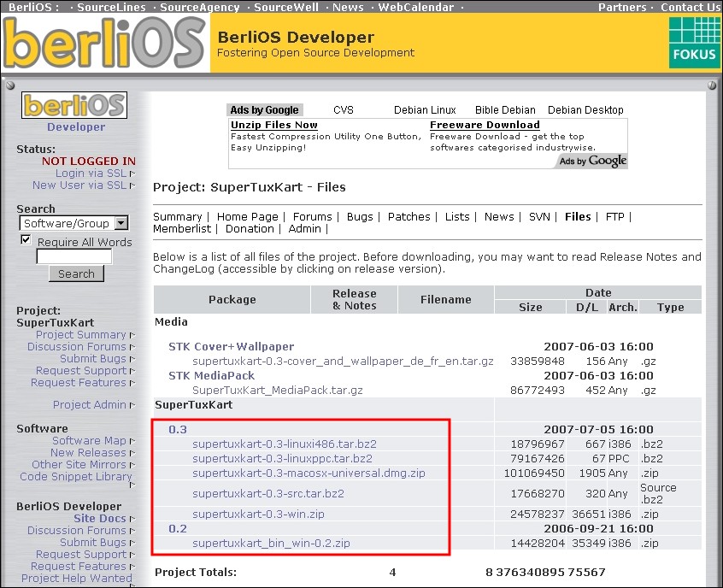Open News in top navigation bar
The image size is (723, 588).
coord(348,7)
